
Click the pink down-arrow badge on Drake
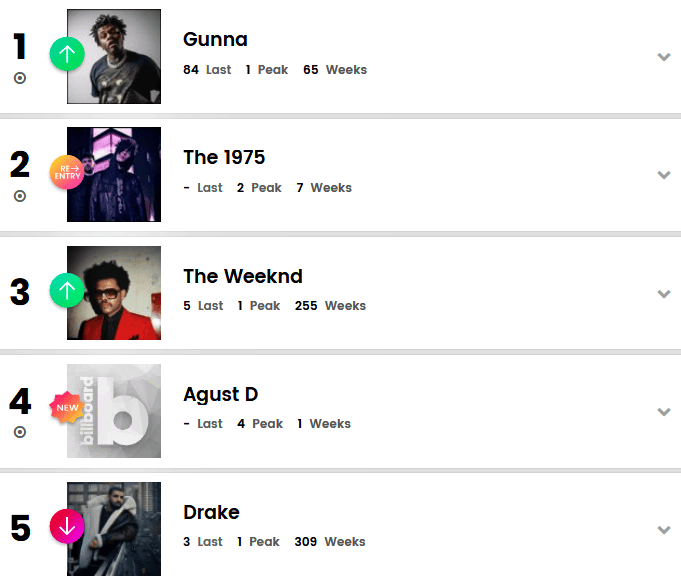67,526
